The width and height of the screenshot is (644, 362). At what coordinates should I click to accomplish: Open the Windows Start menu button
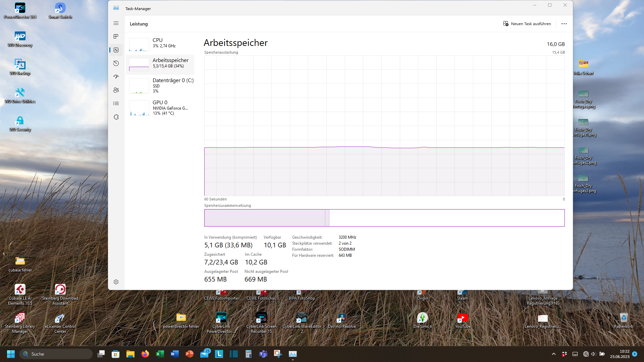(11, 354)
